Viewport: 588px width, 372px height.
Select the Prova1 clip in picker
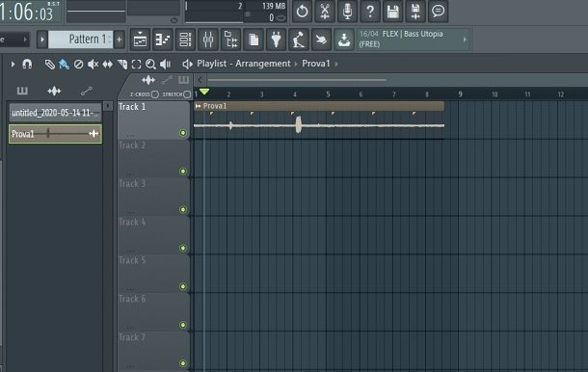55,134
